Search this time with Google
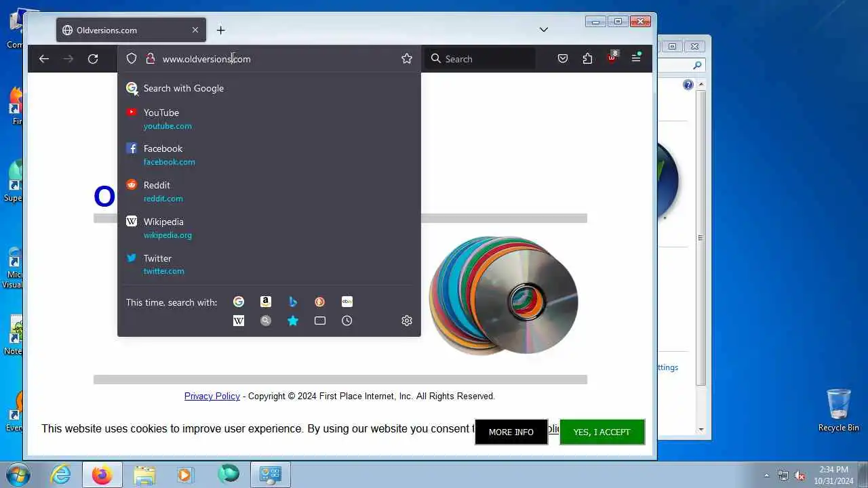Viewport: 868px width, 488px height. [239, 302]
